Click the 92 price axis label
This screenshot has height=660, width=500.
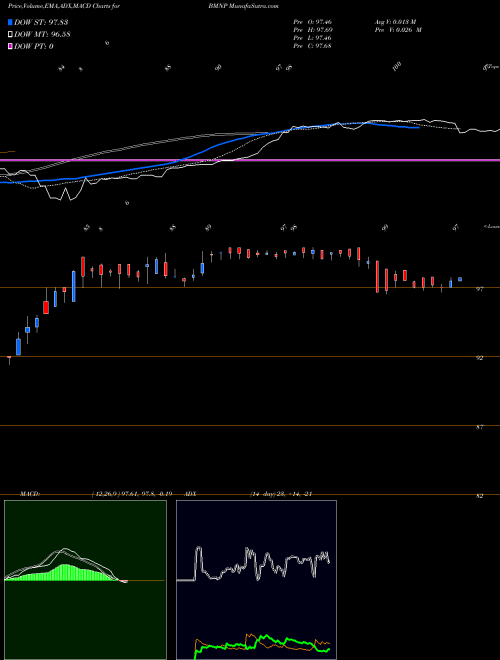(480, 358)
